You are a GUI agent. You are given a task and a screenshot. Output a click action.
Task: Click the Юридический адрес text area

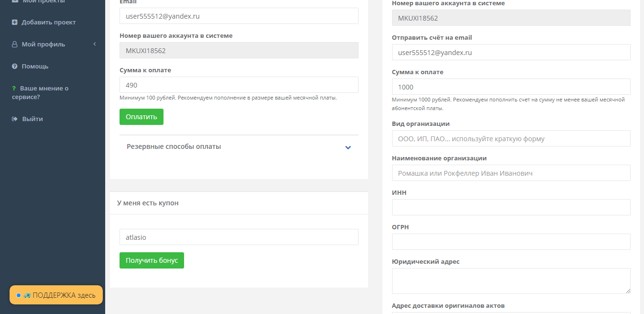point(511,280)
